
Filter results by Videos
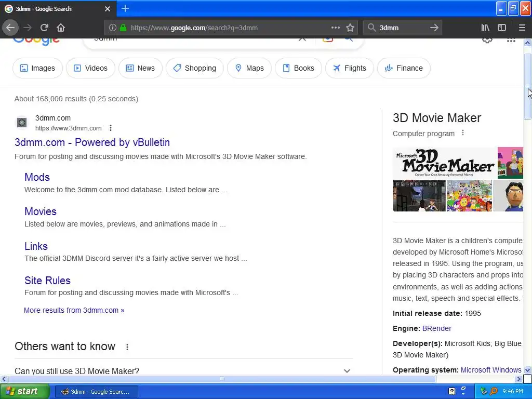coord(90,68)
